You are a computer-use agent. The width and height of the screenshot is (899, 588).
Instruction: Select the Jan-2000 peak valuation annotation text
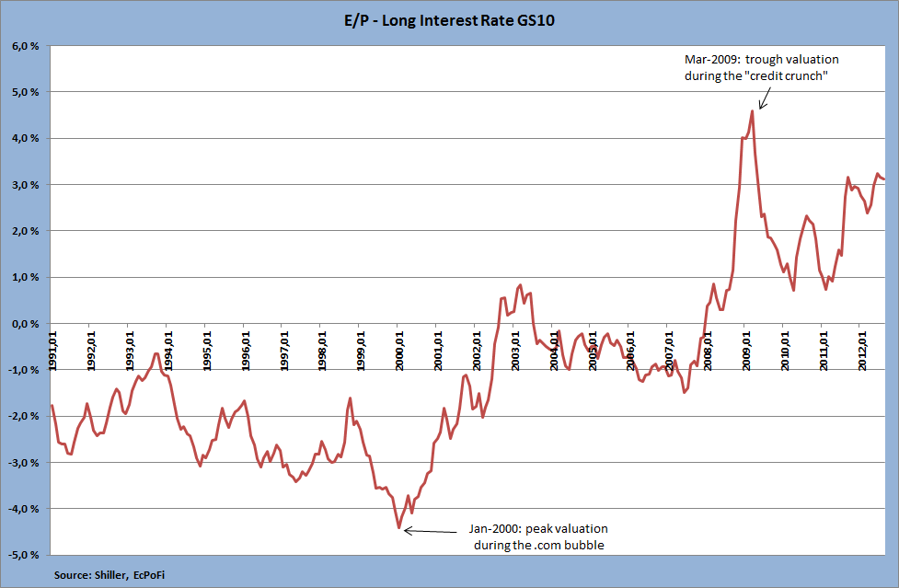coord(538,537)
